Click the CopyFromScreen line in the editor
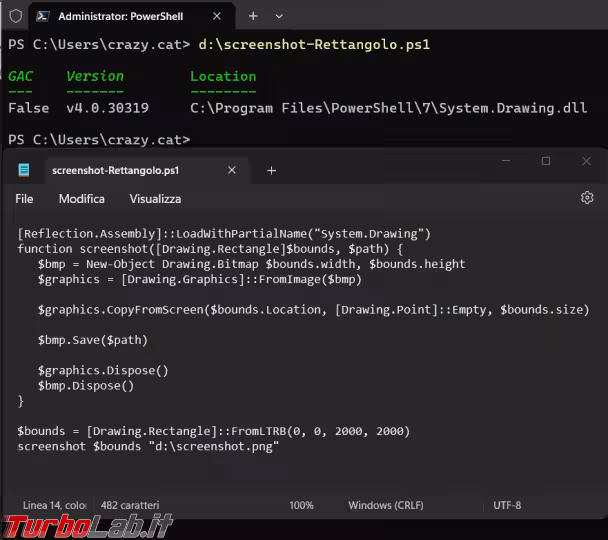This screenshot has width=608, height=540. click(x=313, y=310)
